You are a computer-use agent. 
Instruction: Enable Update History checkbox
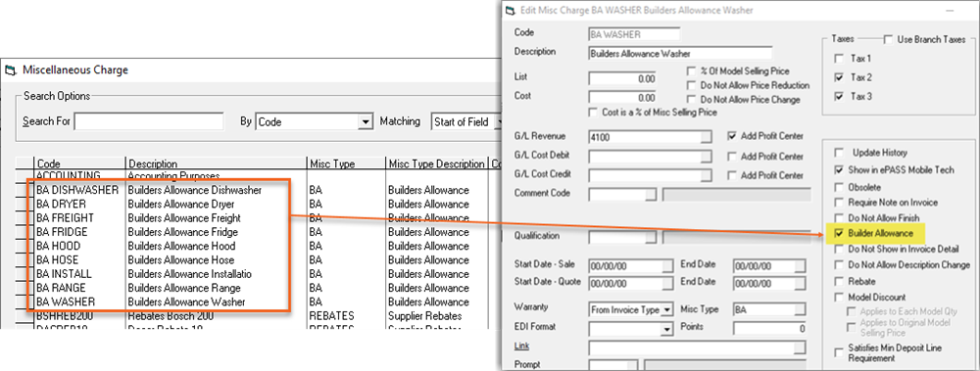point(839,153)
